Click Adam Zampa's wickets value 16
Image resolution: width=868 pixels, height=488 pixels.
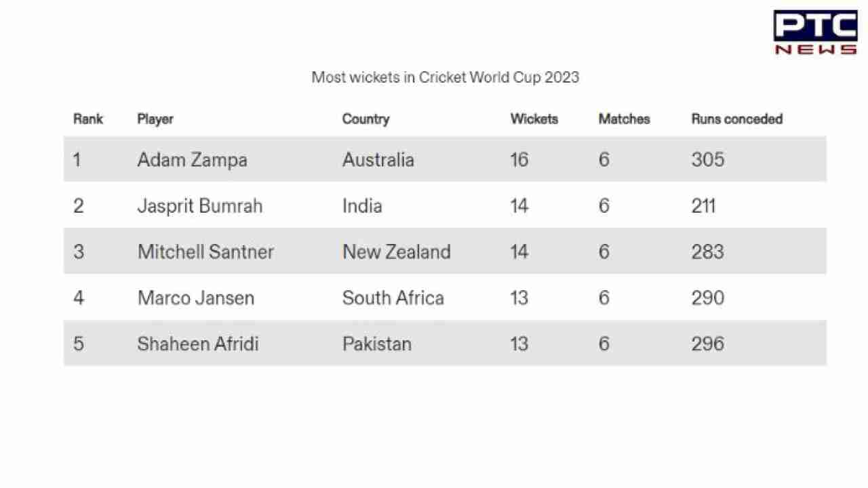pyautogui.click(x=519, y=160)
